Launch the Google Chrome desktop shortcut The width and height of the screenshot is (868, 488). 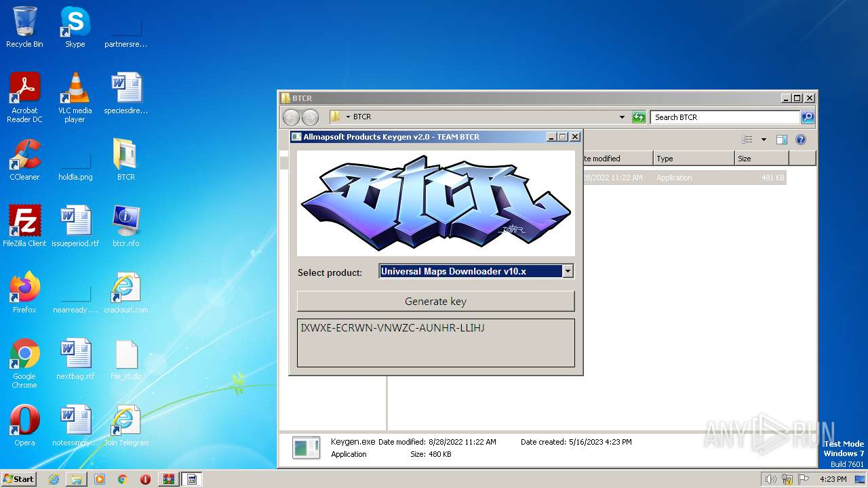coord(24,363)
